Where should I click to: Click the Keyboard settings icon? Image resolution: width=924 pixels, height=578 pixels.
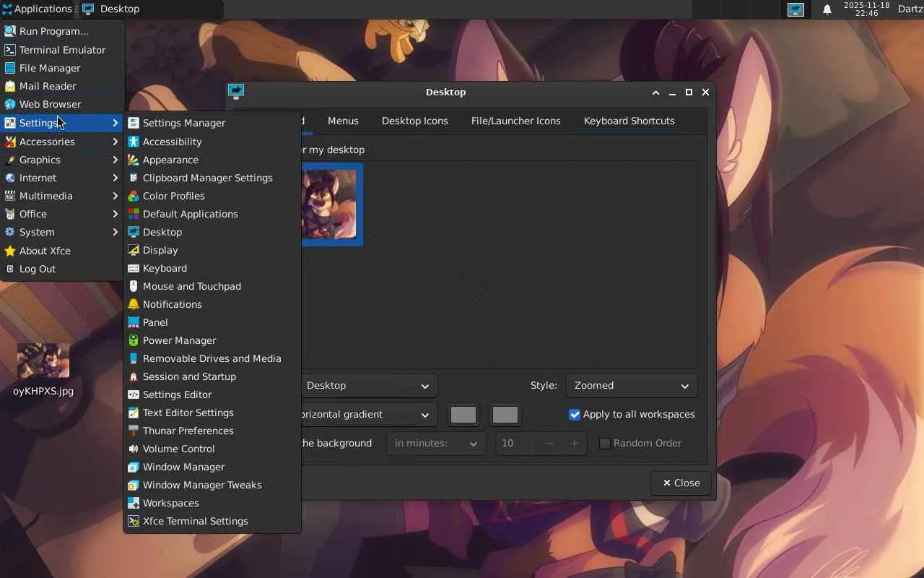pos(134,268)
